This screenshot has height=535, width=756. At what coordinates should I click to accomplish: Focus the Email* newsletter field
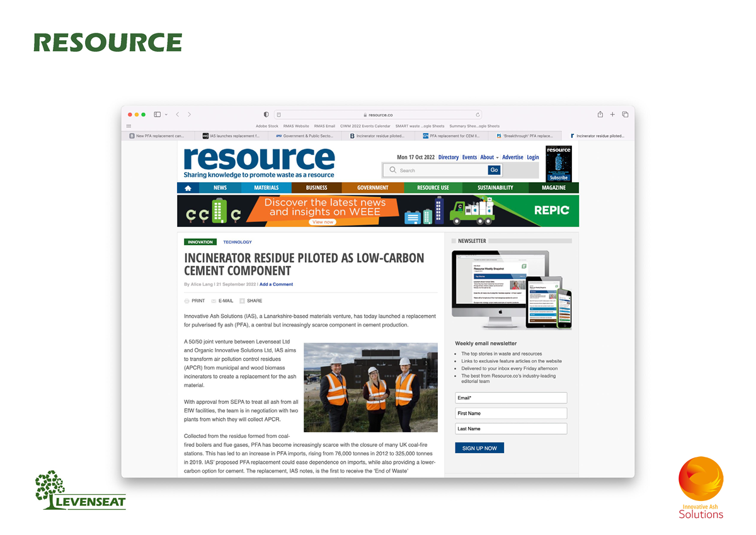pyautogui.click(x=511, y=398)
